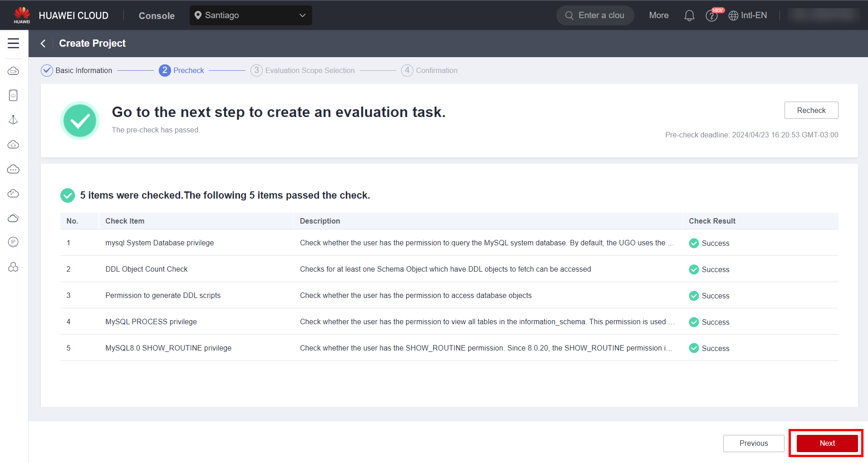Open the hamburger navigation menu
The image size is (868, 463).
click(14, 44)
